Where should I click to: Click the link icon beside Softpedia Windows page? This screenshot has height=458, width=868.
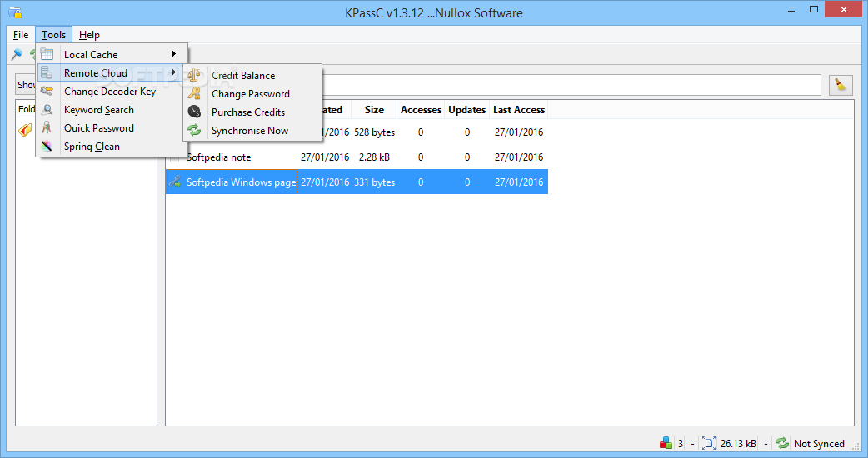[175, 182]
